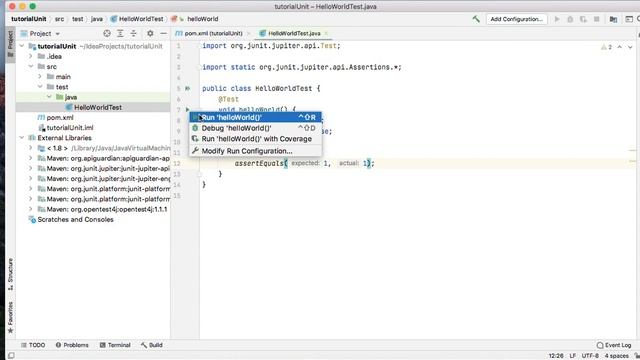This screenshot has width=640, height=360.
Task: Toggle the Project side tool window tab
Action: (x=11, y=44)
